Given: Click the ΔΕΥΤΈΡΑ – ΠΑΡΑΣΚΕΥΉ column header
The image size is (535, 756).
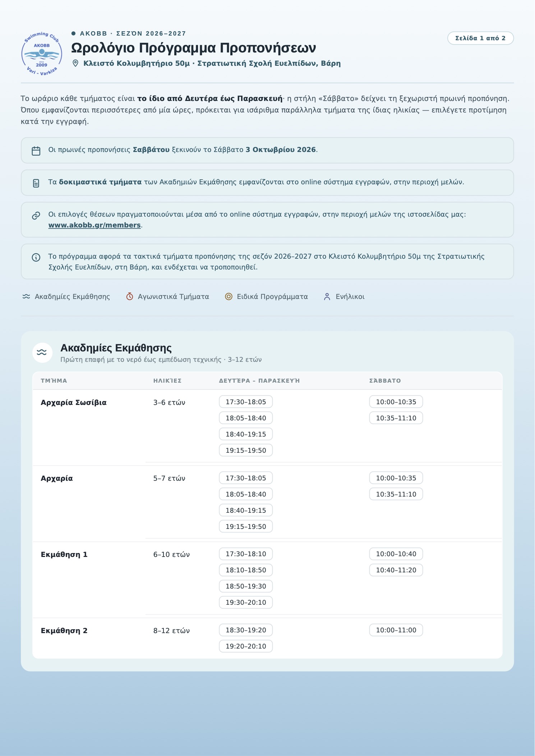Looking at the screenshot, I should [259, 381].
